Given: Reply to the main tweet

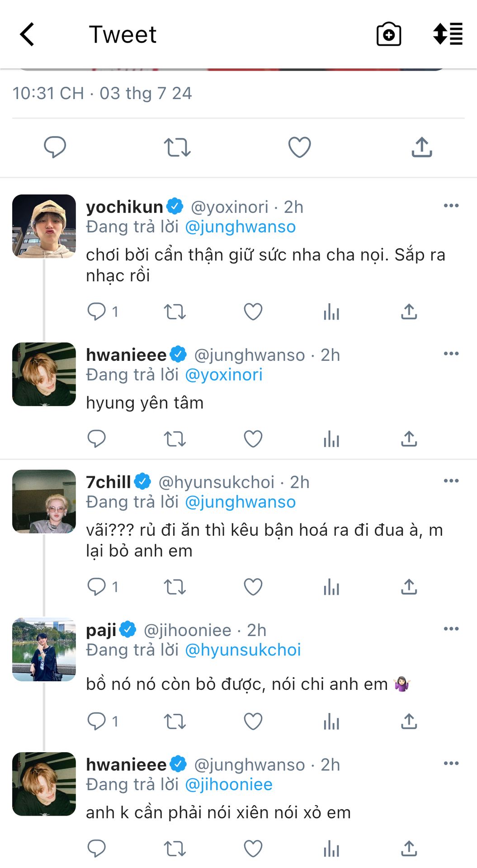Looking at the screenshot, I should [x=55, y=147].
